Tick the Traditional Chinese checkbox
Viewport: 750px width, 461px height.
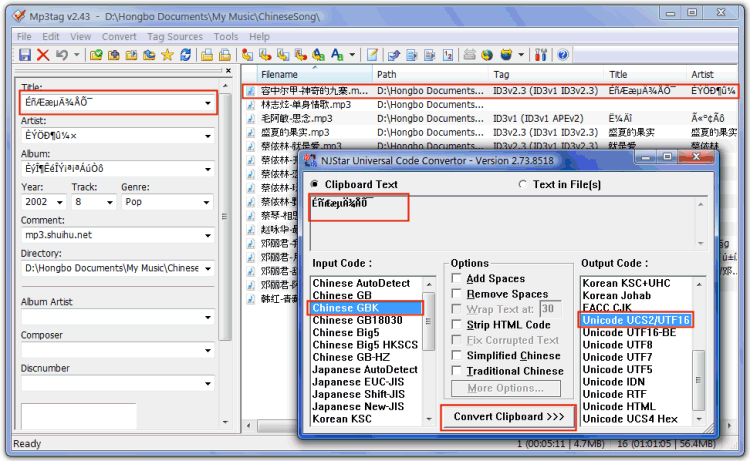click(456, 370)
